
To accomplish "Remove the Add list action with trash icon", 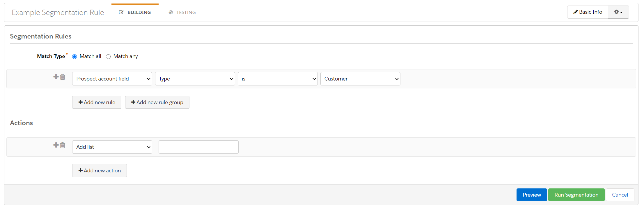I will pyautogui.click(x=63, y=145).
